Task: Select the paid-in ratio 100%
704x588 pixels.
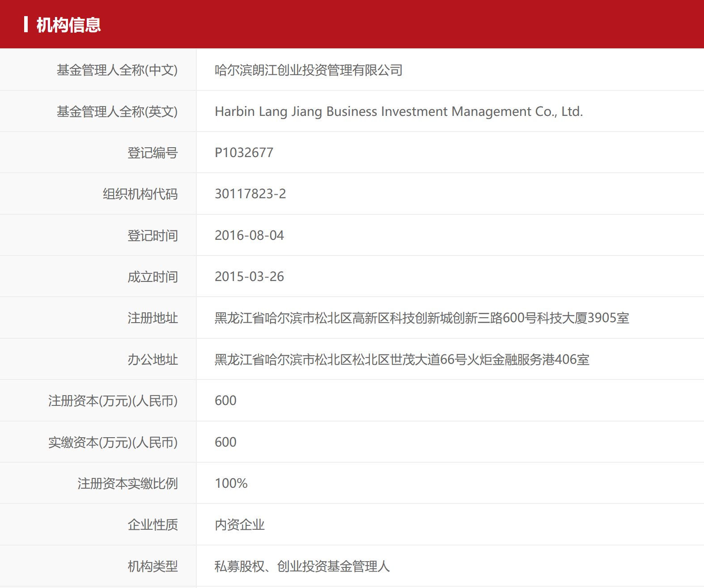Action: (231, 483)
